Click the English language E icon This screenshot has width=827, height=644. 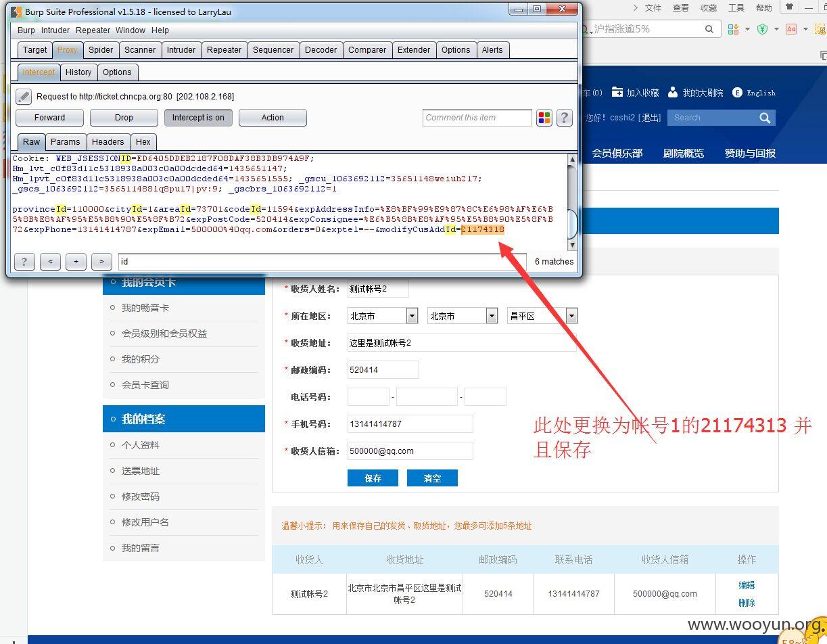coord(737,93)
